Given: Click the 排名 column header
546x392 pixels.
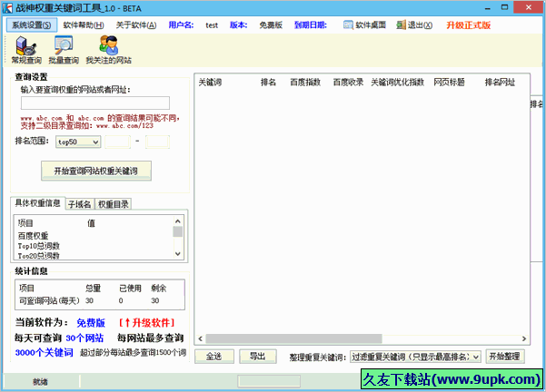Looking at the screenshot, I should pos(268,83).
